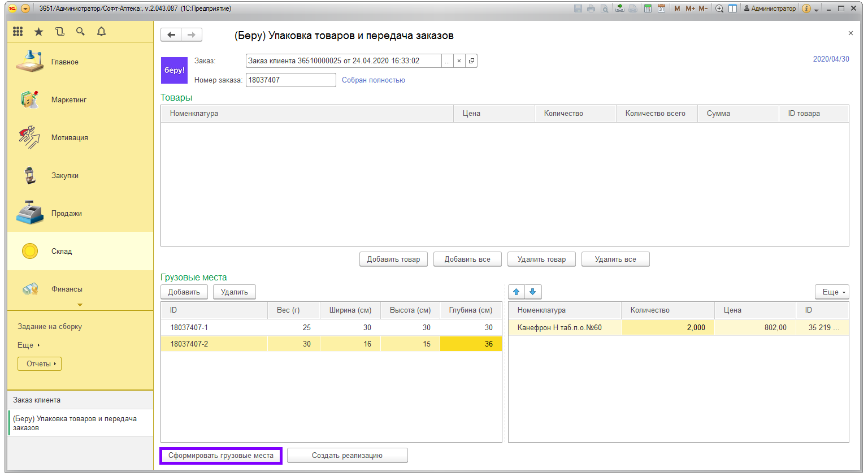868x476 pixels.
Task: Expand the Еще dropdown above nomenclature table
Action: [x=832, y=292]
